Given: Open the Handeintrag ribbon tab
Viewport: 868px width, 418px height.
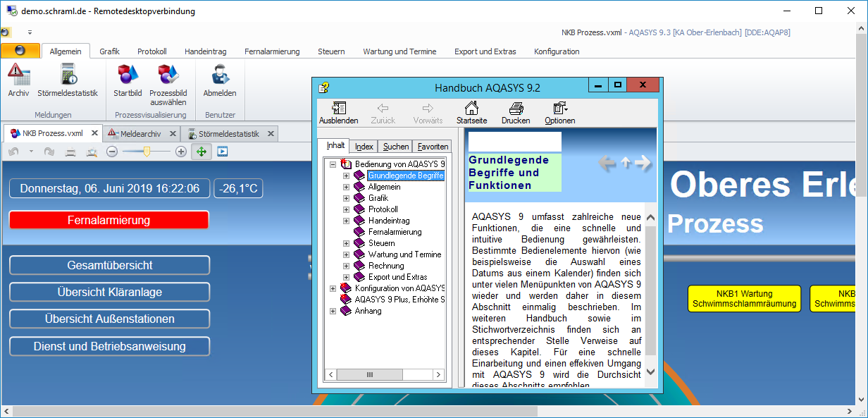Looking at the screenshot, I should click(x=206, y=51).
